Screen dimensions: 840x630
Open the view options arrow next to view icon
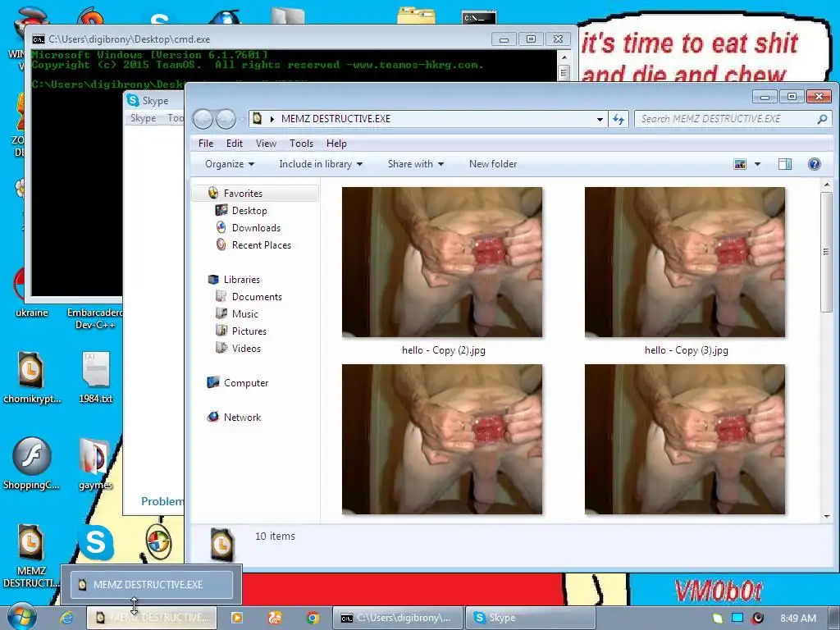pyautogui.click(x=757, y=164)
